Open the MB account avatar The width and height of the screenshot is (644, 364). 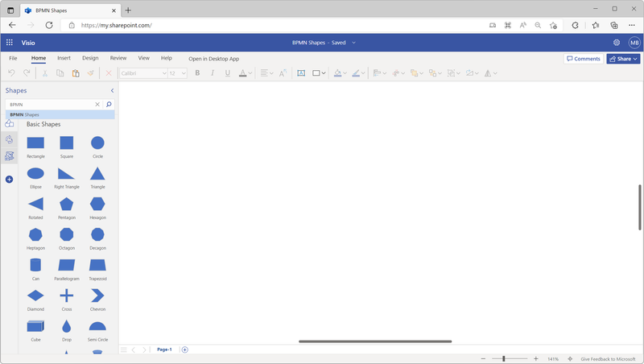[634, 43]
